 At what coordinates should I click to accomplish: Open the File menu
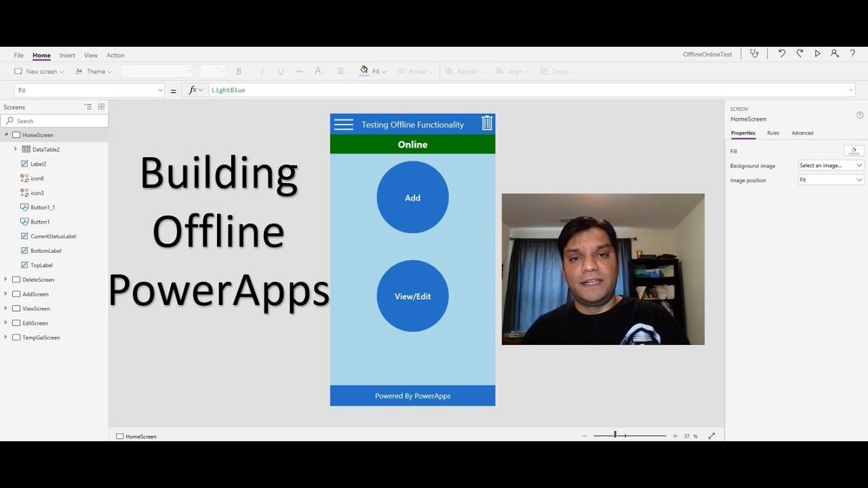pyautogui.click(x=18, y=56)
